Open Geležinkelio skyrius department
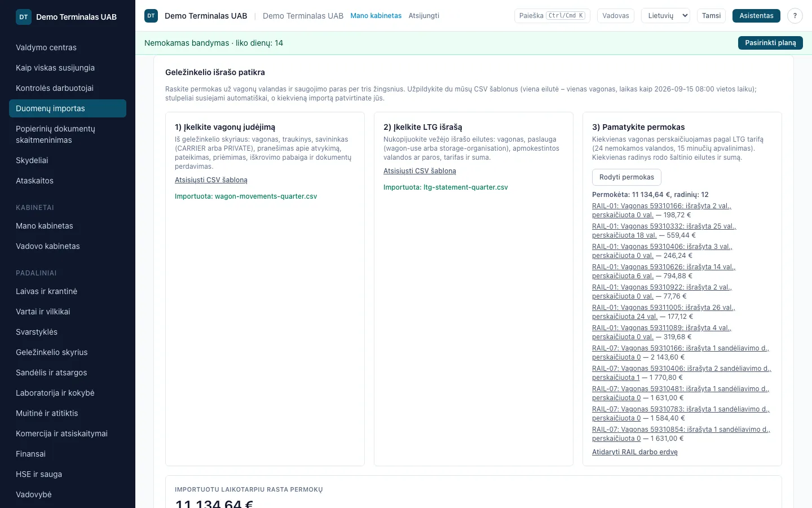The image size is (812, 508). pos(68,352)
